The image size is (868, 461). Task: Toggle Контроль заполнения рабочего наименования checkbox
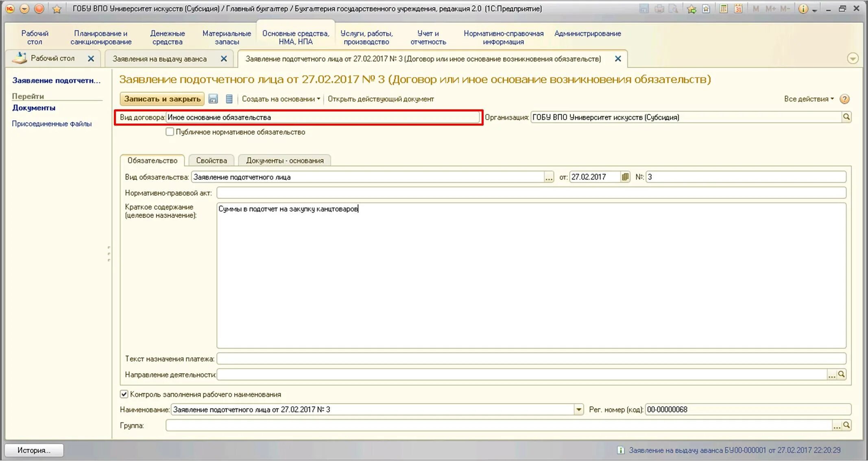124,394
